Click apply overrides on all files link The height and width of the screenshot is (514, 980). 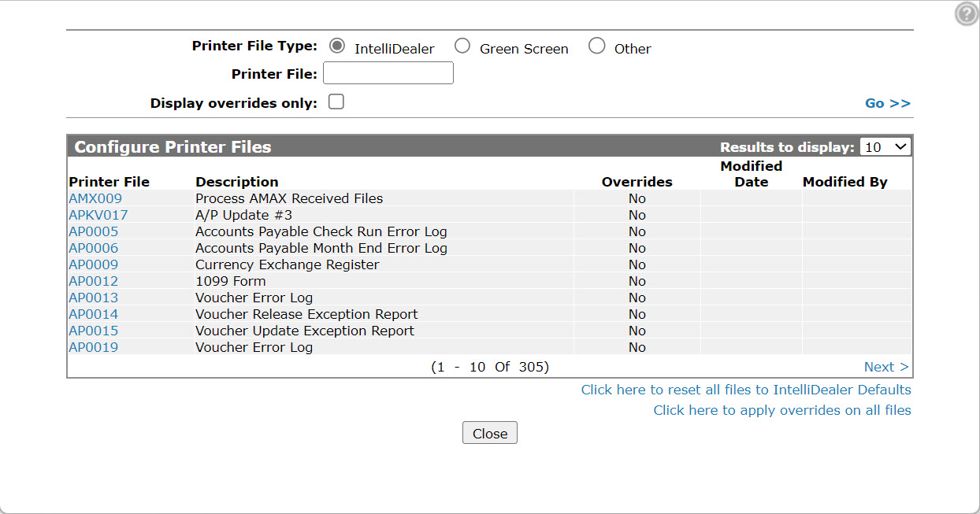point(782,410)
